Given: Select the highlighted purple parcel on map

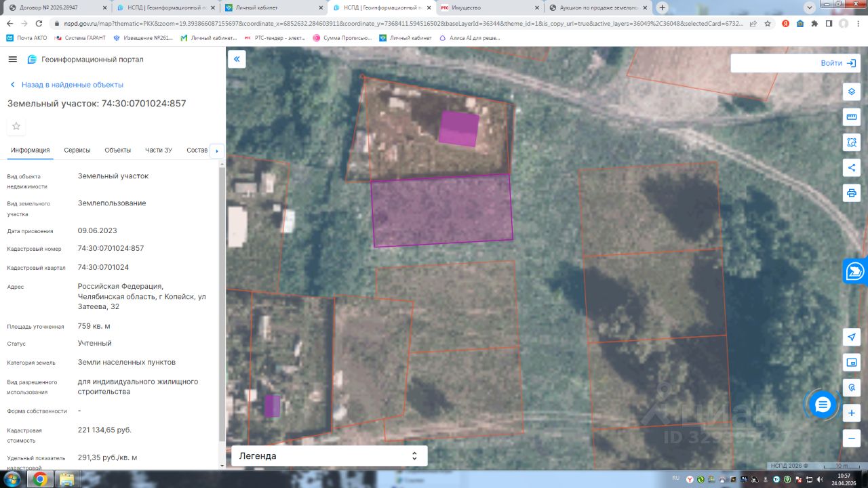Looking at the screenshot, I should tap(441, 210).
